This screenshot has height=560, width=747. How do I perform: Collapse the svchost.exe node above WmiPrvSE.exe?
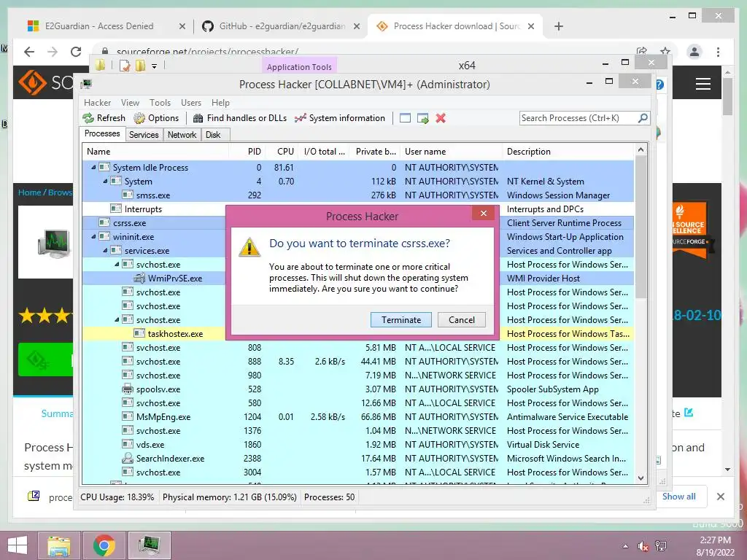coord(117,264)
